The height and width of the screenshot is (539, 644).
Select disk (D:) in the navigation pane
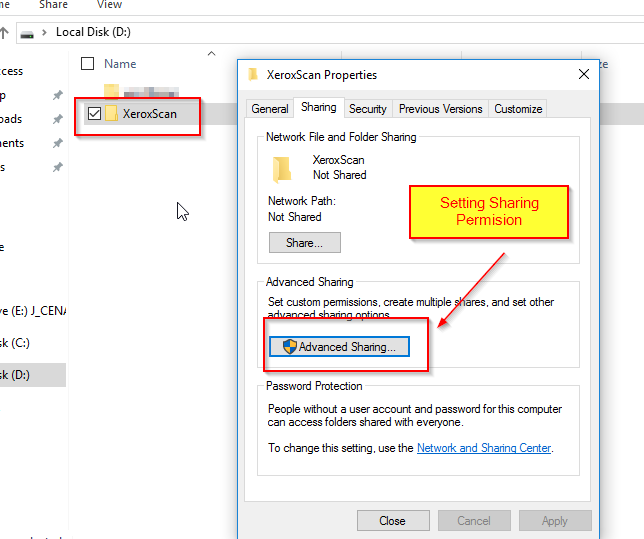pos(33,375)
